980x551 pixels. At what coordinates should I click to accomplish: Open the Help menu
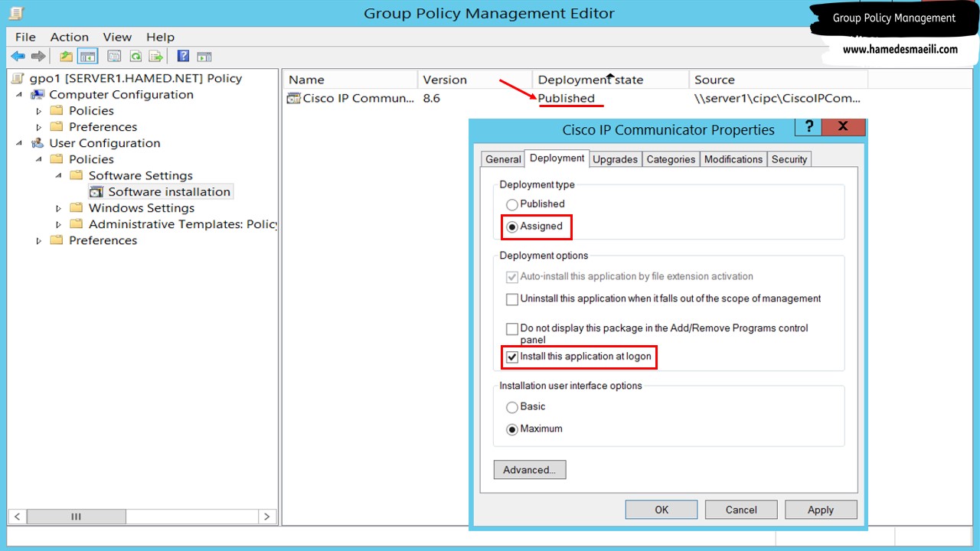(x=160, y=37)
